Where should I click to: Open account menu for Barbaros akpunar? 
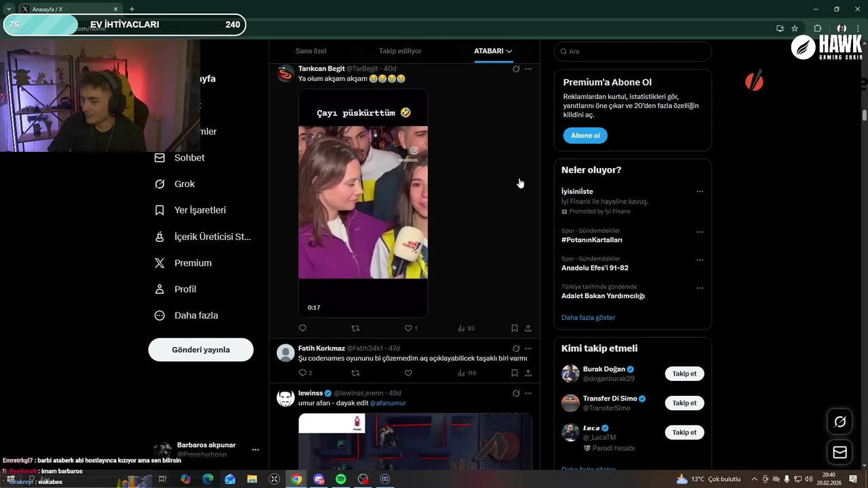[x=256, y=450]
